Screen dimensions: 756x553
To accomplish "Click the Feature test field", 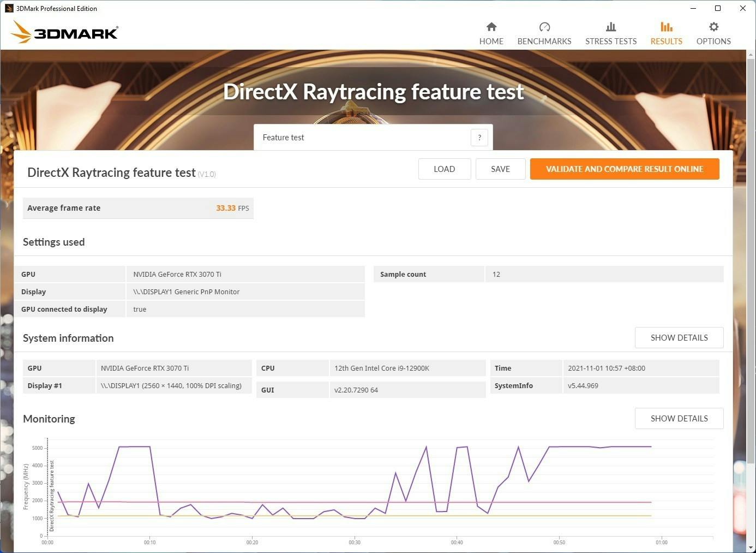I will [362, 138].
